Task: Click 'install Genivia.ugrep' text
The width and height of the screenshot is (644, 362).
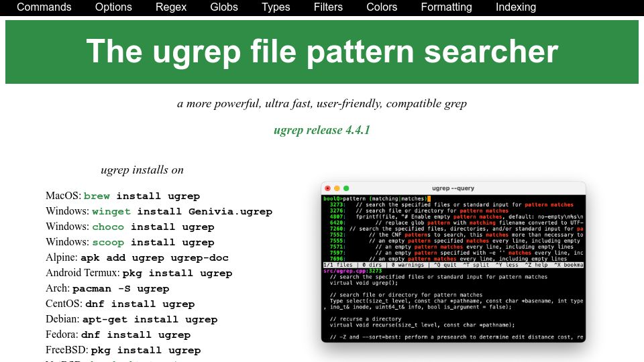Action: point(205,211)
